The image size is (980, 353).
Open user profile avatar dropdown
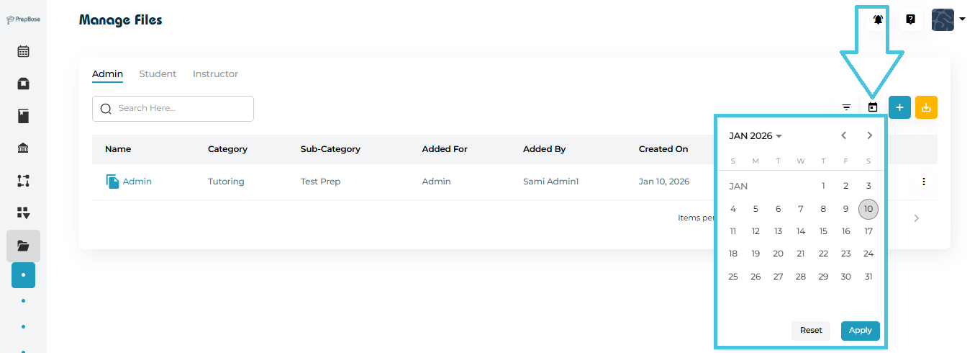click(948, 20)
